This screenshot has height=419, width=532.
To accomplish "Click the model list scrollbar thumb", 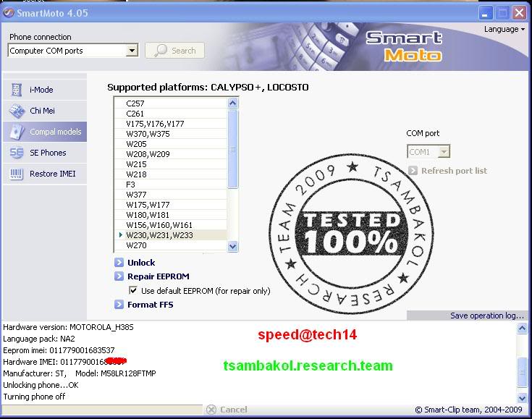I will coord(233,148).
